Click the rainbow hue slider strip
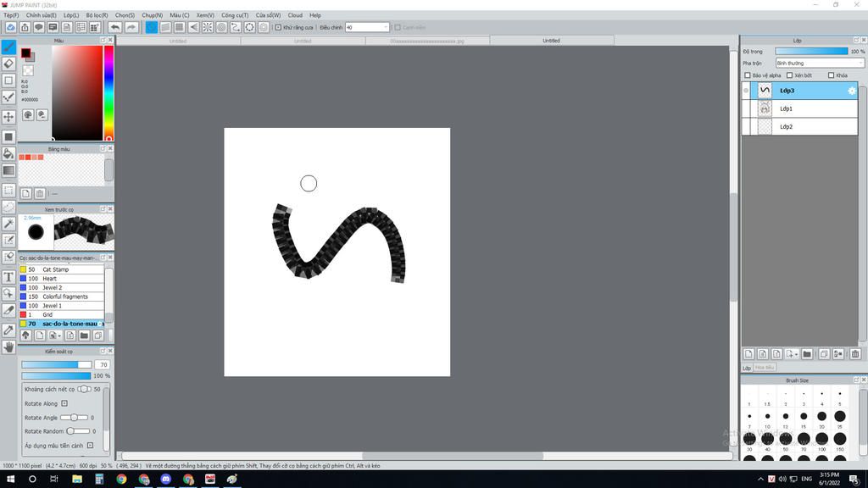 (108, 91)
